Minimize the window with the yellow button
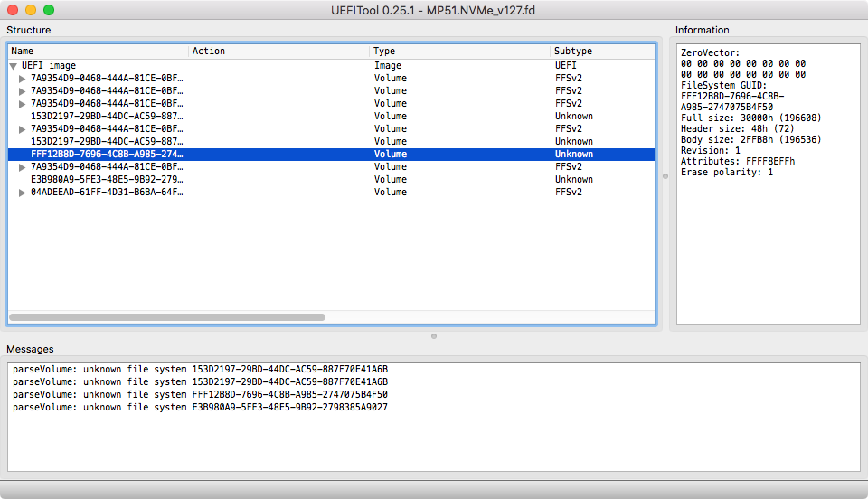Image resolution: width=868 pixels, height=499 pixels. [x=31, y=10]
